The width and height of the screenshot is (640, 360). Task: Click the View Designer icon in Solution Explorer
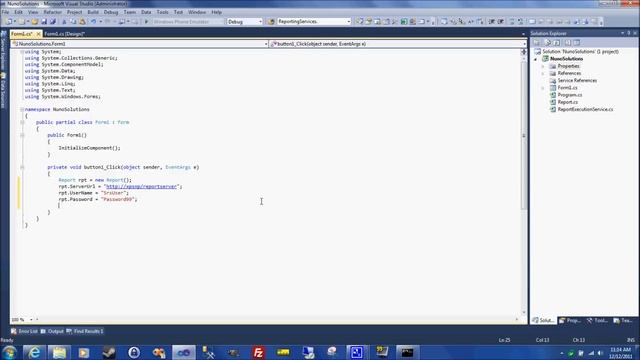coord(577,42)
